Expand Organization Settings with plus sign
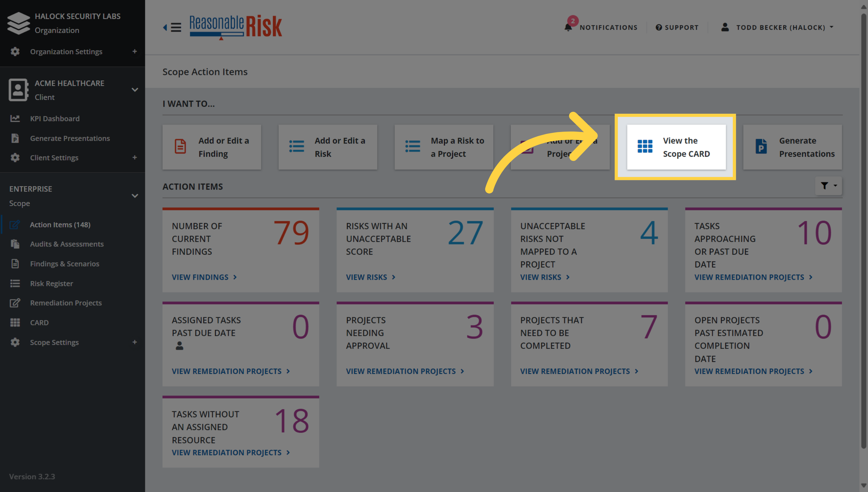868x492 pixels. coord(134,51)
